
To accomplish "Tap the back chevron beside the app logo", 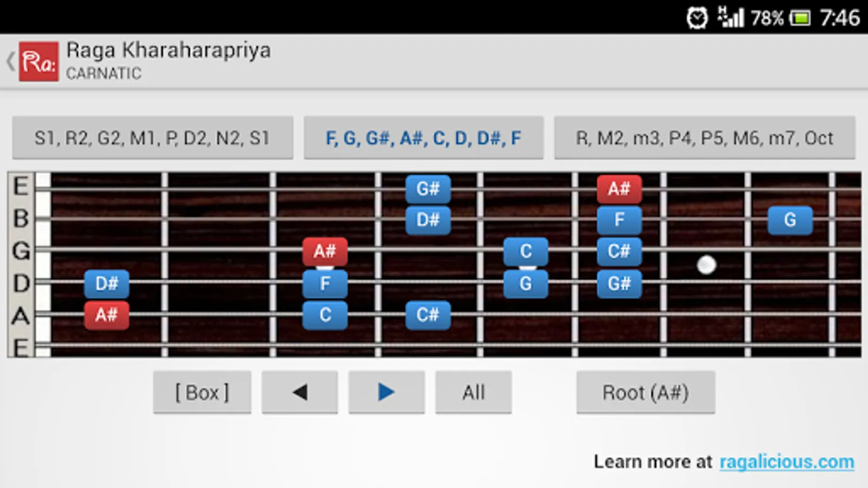I will (x=10, y=61).
